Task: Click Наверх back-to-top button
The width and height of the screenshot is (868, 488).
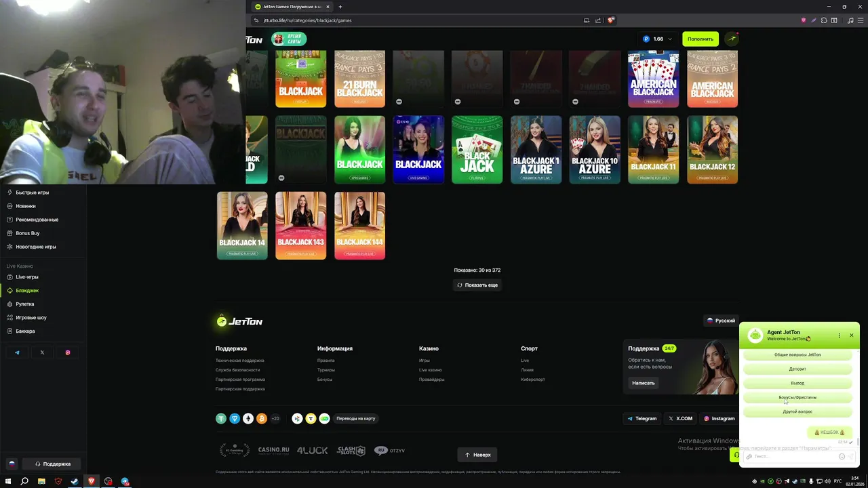Action: click(x=477, y=455)
